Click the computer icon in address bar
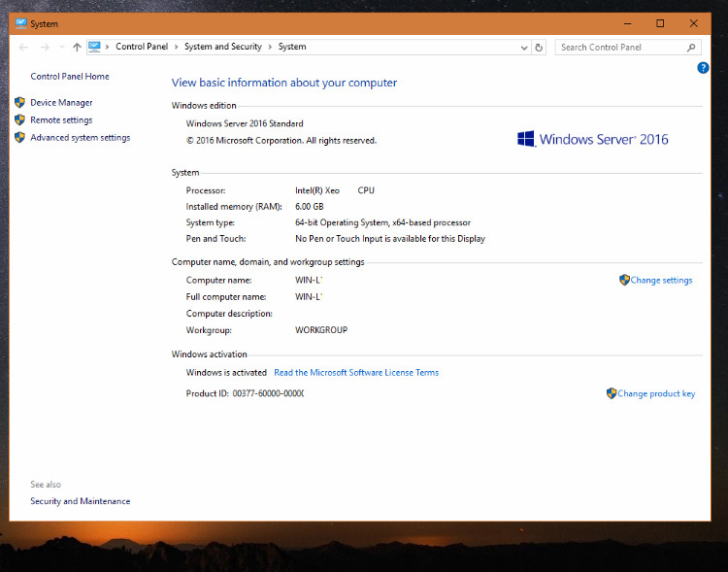728x572 pixels. tap(94, 47)
